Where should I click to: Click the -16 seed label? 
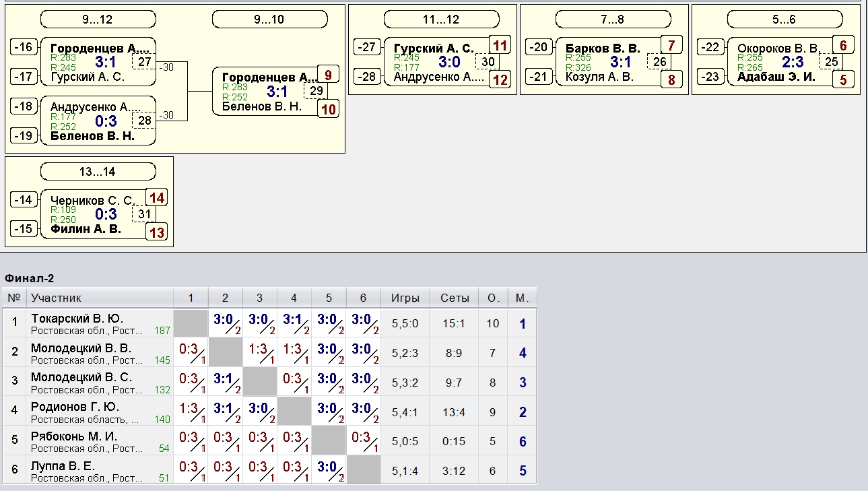coord(23,47)
